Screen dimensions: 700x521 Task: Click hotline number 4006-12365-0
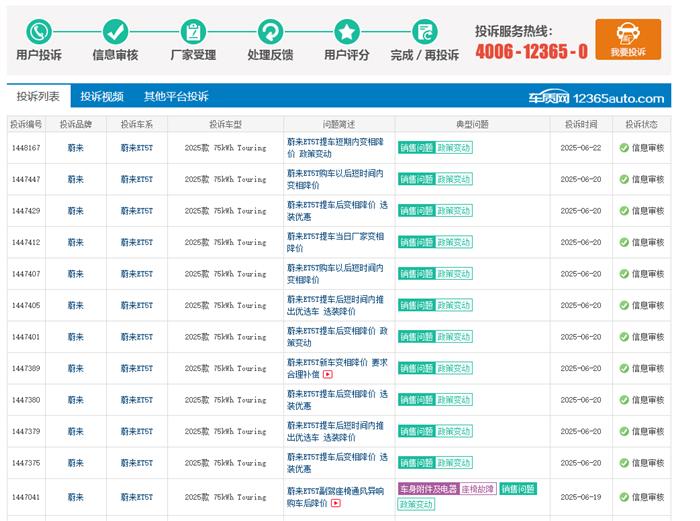point(531,51)
